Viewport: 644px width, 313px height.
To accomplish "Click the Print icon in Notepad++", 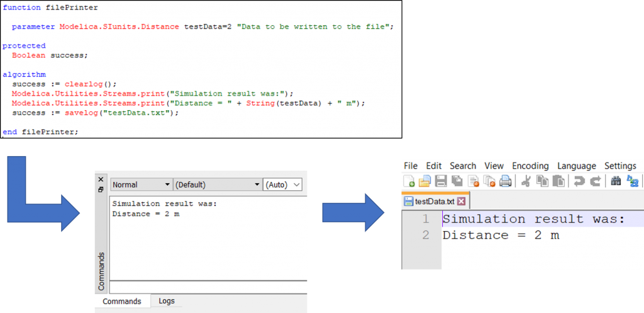I will tap(505, 181).
